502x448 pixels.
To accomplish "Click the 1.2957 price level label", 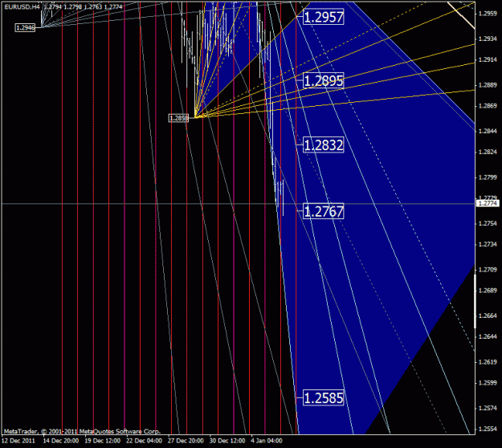I will point(324,17).
